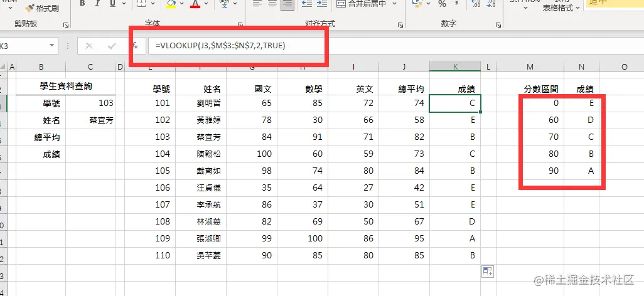Toggle bold formatting
644x296 pixels.
(83, 3)
